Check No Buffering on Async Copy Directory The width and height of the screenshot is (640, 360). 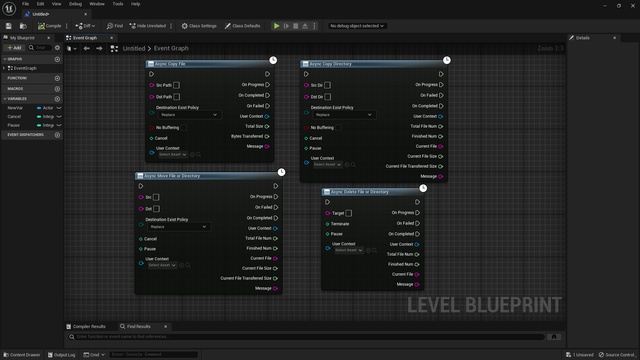pyautogui.click(x=338, y=127)
